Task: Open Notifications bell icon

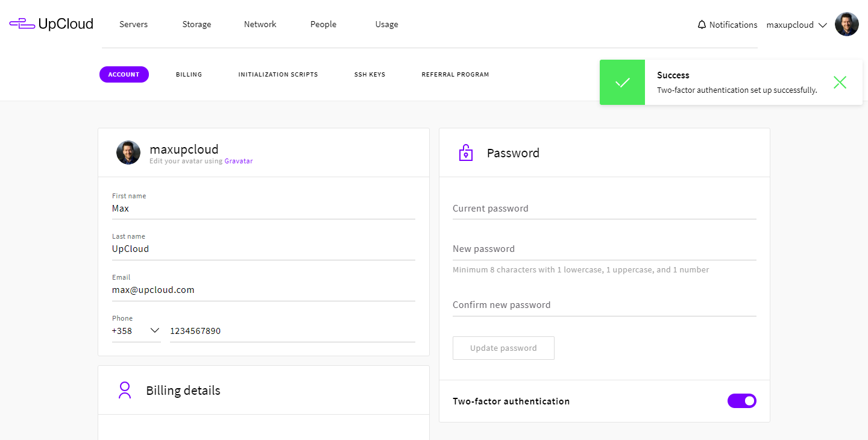Action: 702,25
